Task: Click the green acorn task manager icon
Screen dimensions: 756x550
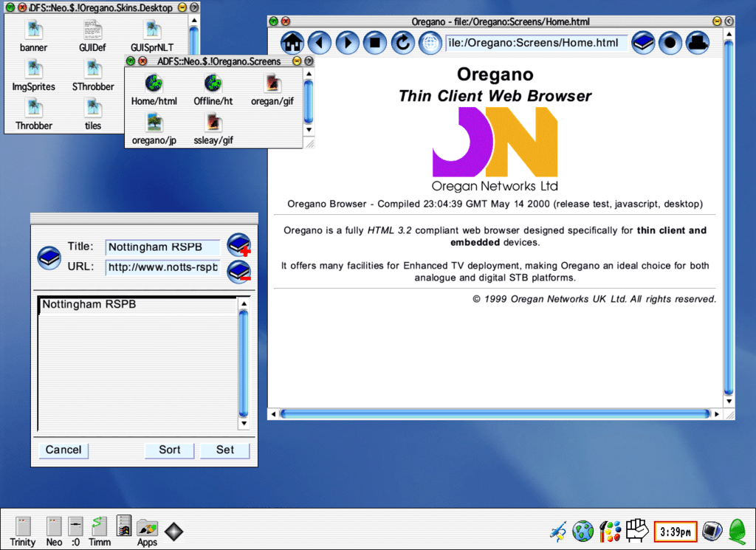Action: [738, 532]
